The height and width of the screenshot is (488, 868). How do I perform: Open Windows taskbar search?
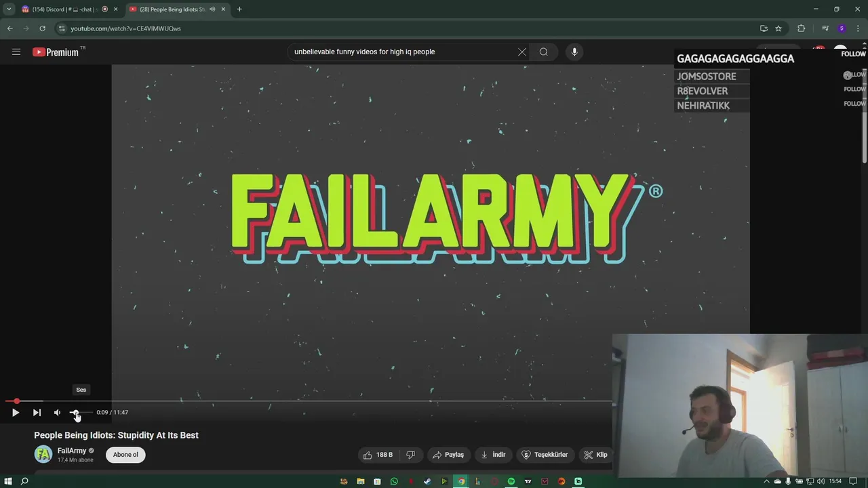(24, 481)
